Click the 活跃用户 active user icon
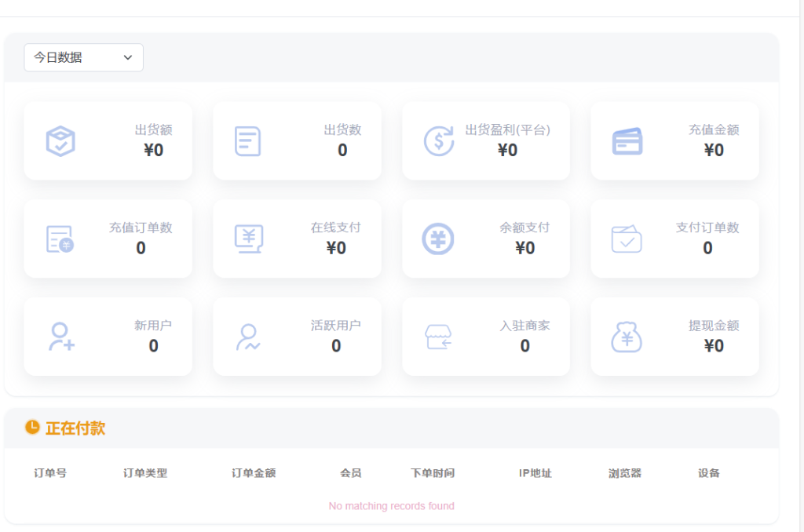 249,337
